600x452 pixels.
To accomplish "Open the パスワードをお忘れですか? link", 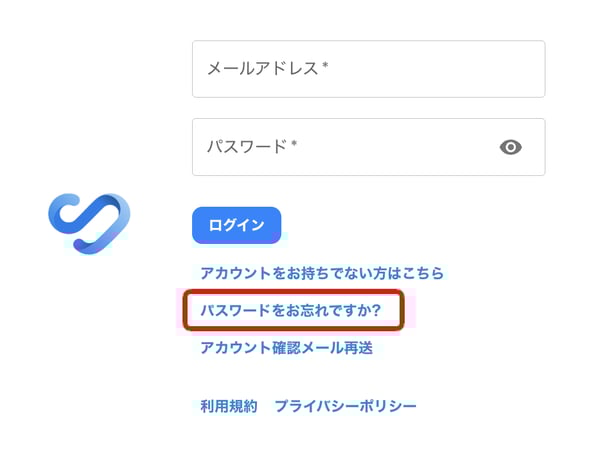I will point(291,310).
